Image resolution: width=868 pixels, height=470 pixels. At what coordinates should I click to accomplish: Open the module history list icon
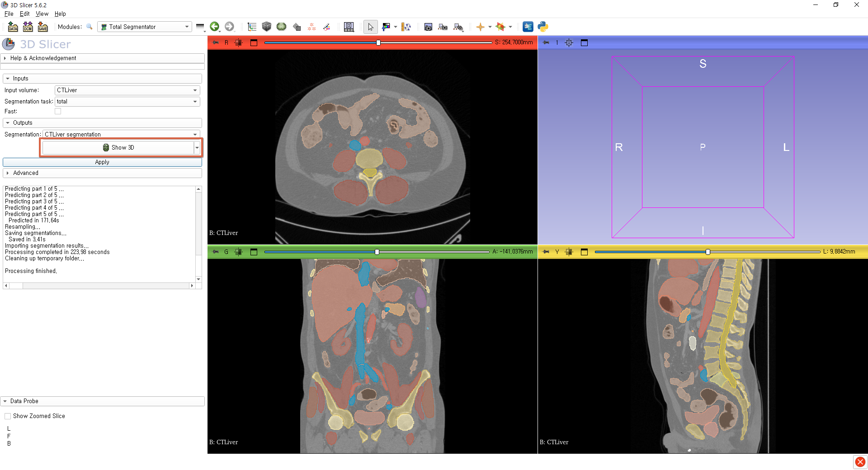click(x=200, y=27)
